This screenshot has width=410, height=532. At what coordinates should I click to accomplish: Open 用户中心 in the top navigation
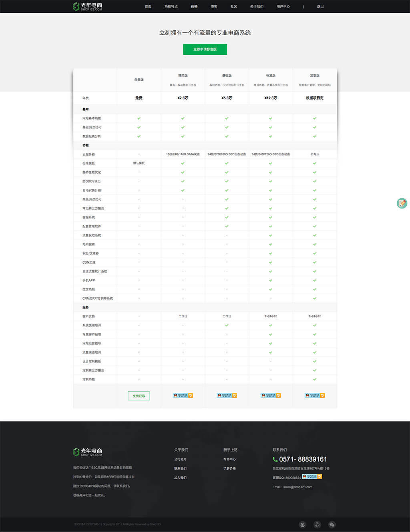(x=283, y=6)
